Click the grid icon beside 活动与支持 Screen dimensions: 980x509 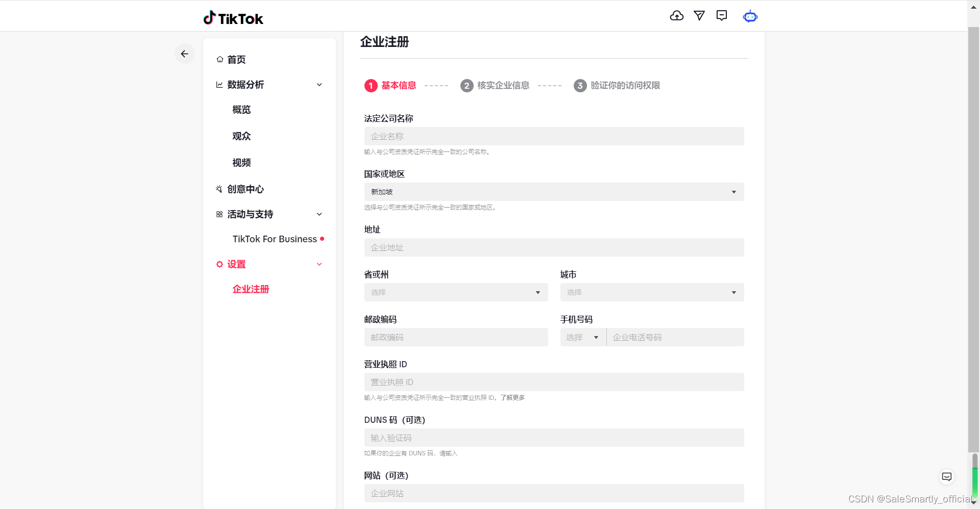[219, 214]
